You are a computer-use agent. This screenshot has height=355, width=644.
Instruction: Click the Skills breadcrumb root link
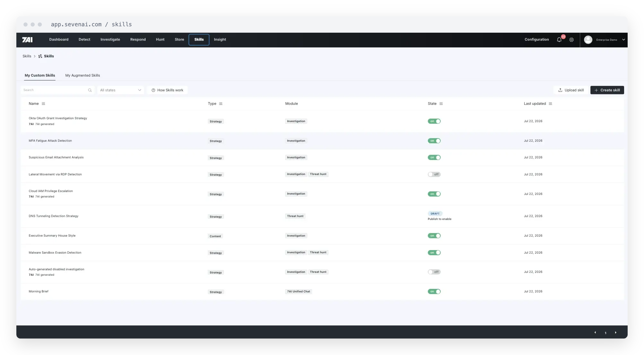[x=27, y=56]
